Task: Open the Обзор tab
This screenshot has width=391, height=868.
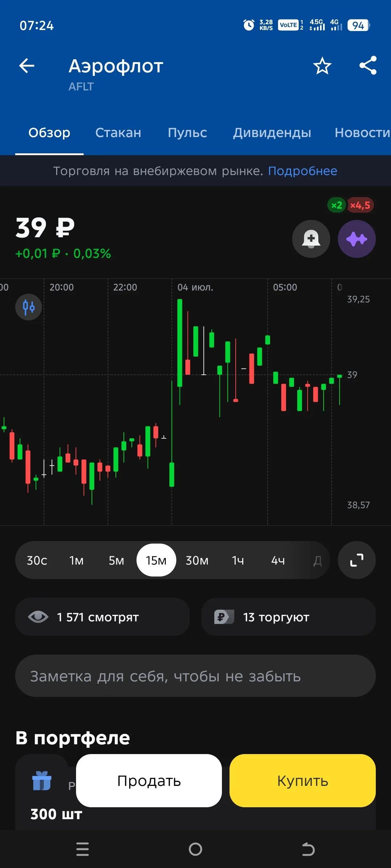Action: [x=49, y=133]
